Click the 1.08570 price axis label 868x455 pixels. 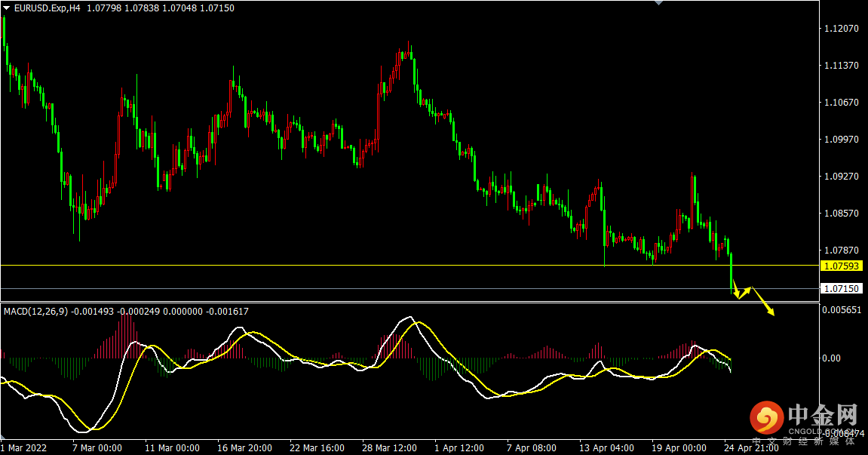click(842, 214)
